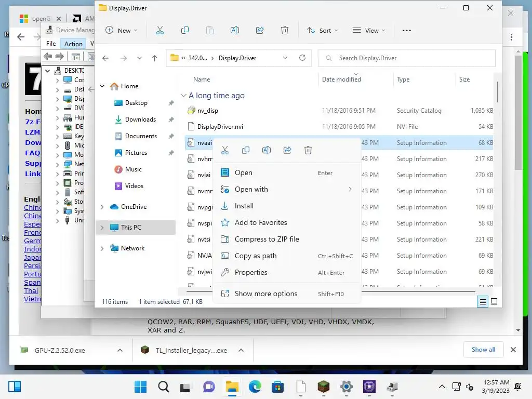Click FAQ link on 7-Zip page
Image resolution: width=532 pixels, height=399 pixels.
33,153
